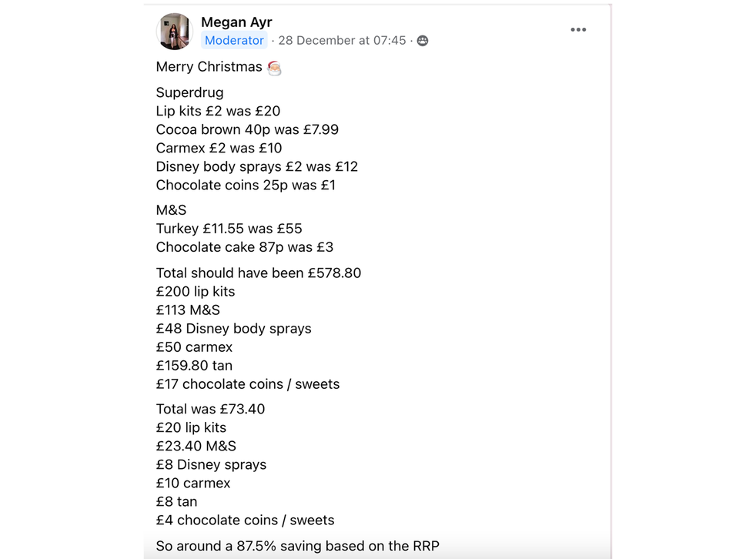Click Total should have been £578.80 text
The width and height of the screenshot is (756, 559).
[259, 273]
